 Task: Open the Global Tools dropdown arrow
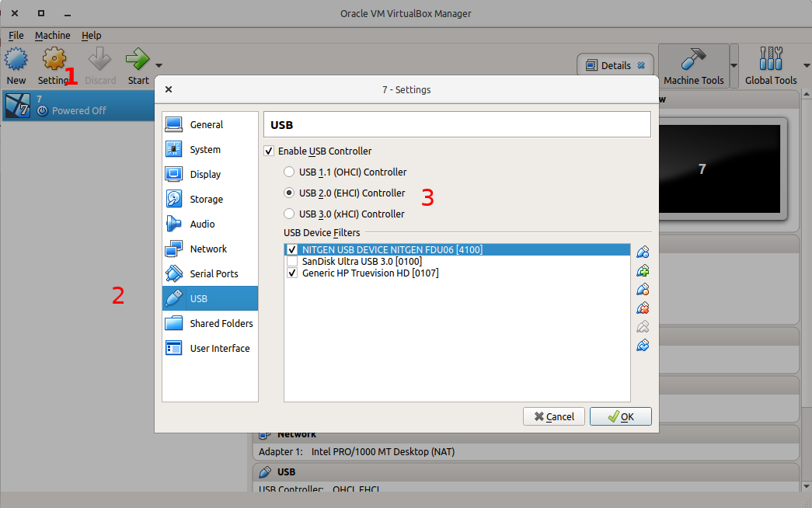tap(807, 66)
